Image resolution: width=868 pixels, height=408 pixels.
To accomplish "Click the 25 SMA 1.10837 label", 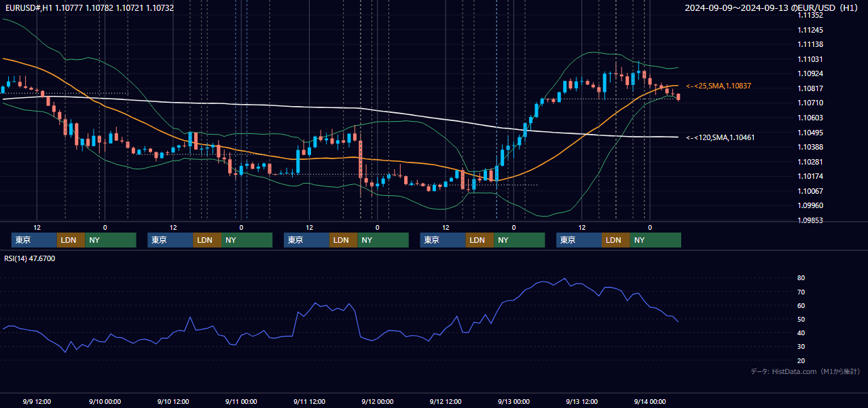I will (x=719, y=86).
